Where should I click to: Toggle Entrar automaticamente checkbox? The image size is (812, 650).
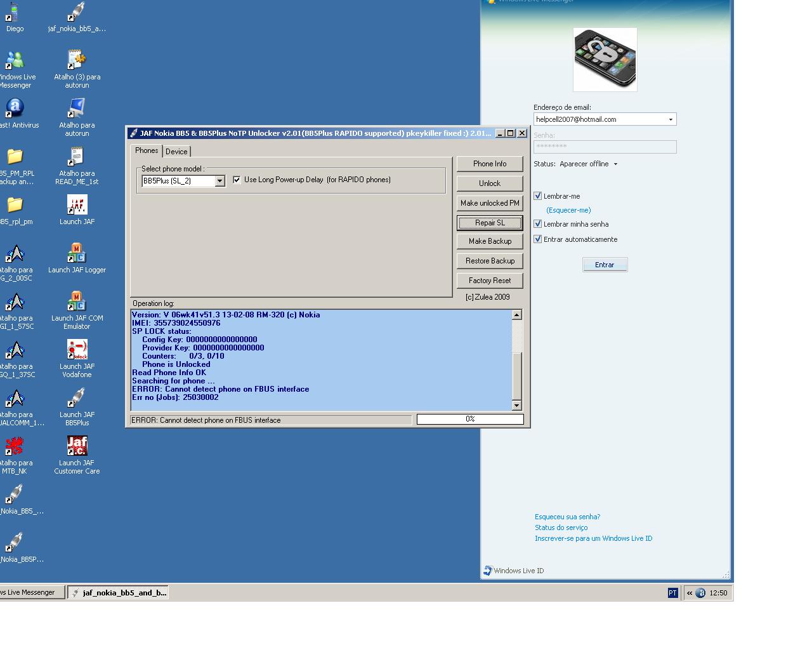537,239
